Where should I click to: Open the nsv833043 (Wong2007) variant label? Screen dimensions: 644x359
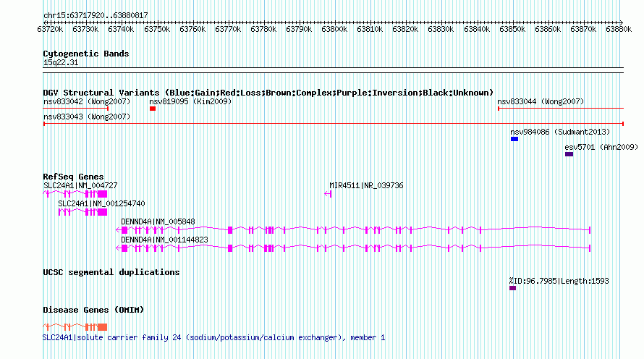click(x=87, y=117)
